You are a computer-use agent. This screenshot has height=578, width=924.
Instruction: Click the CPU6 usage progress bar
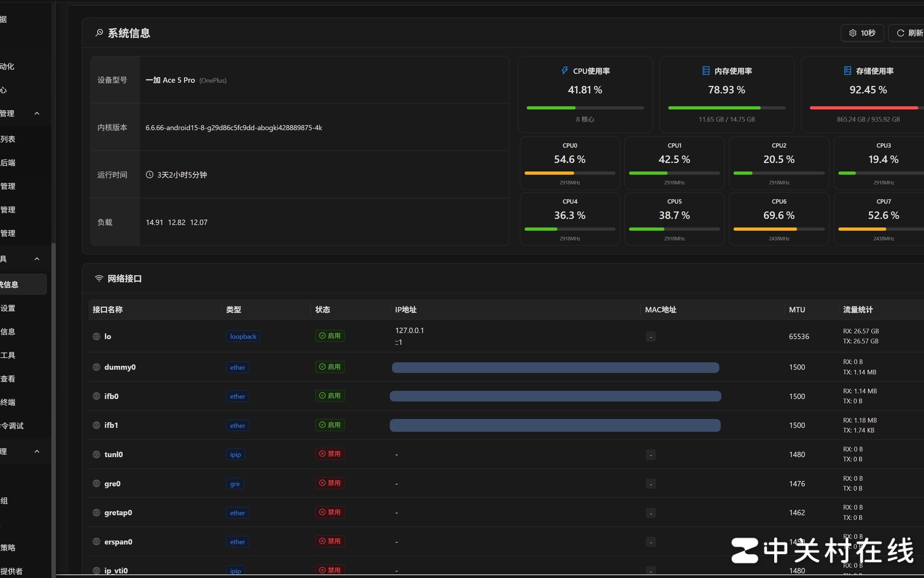coord(779,229)
